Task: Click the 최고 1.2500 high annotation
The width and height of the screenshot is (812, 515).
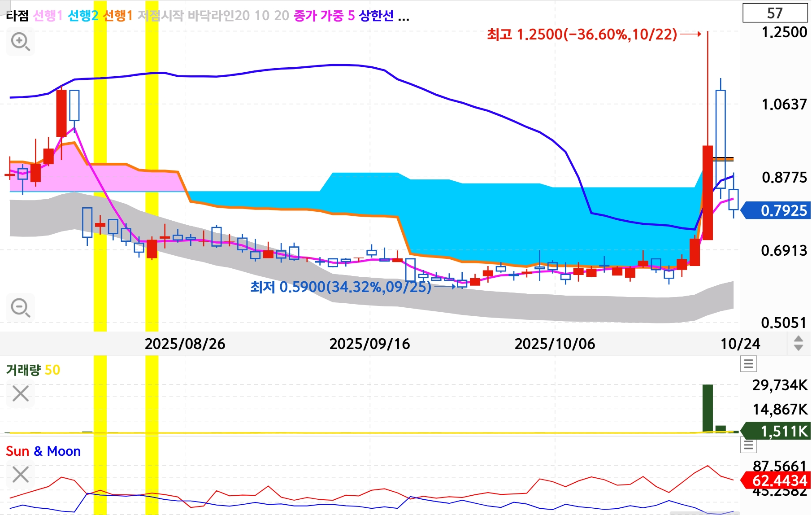Action: [x=582, y=34]
